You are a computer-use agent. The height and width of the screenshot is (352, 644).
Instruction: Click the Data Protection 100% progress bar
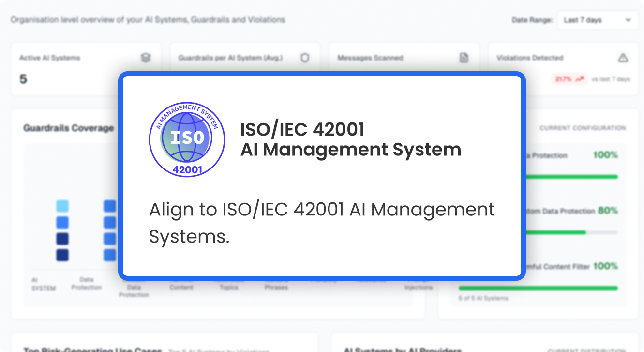(x=571, y=177)
